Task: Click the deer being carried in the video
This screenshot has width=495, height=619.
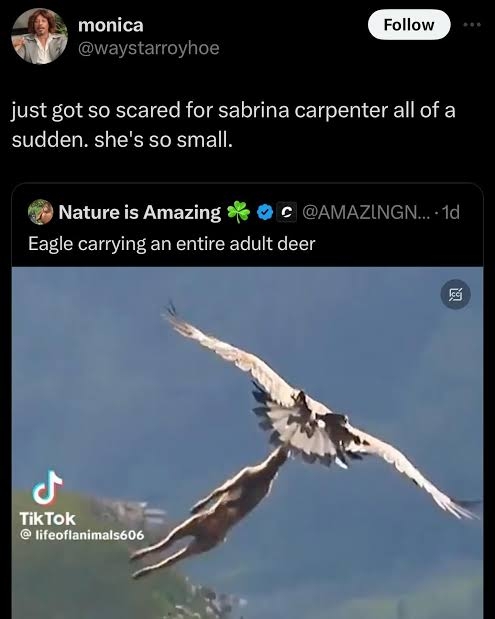Action: point(207,512)
